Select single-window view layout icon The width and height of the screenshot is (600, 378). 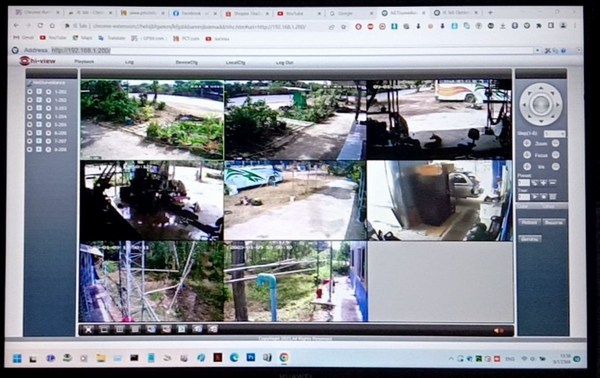[x=104, y=329]
